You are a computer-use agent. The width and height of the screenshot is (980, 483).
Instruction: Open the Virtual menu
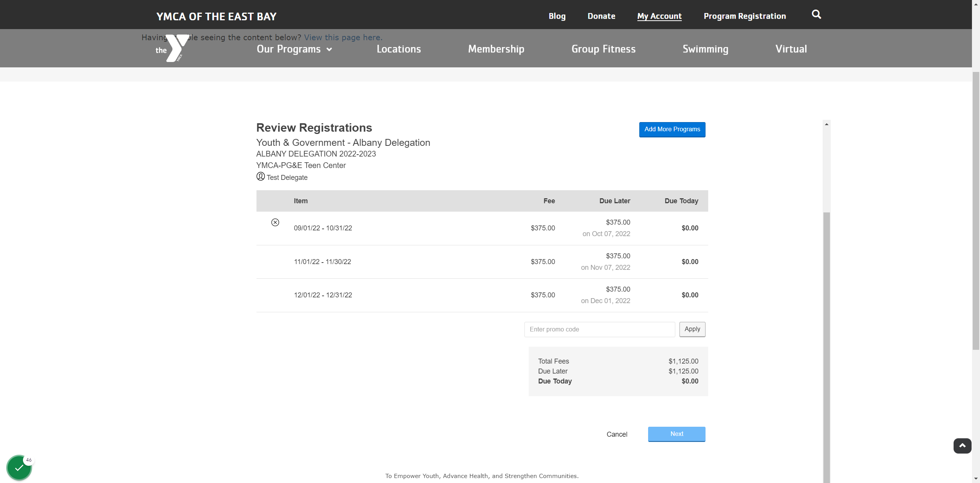tap(791, 49)
